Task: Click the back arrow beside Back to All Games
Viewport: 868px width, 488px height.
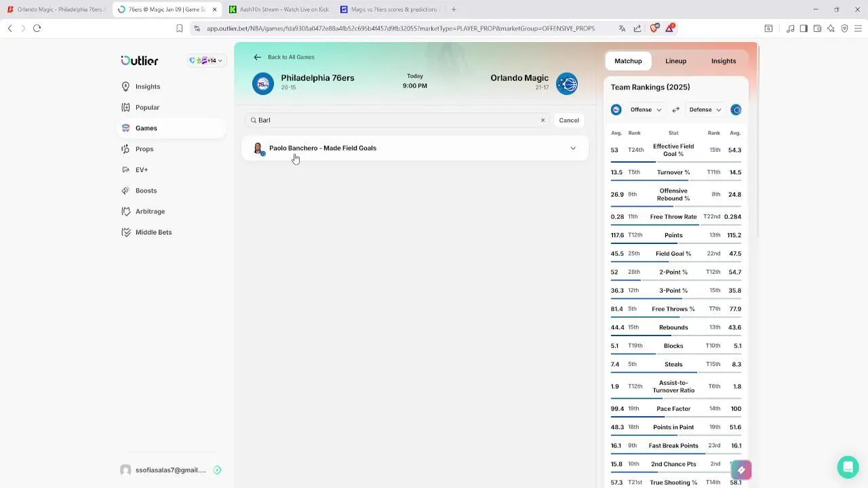Action: pyautogui.click(x=258, y=57)
